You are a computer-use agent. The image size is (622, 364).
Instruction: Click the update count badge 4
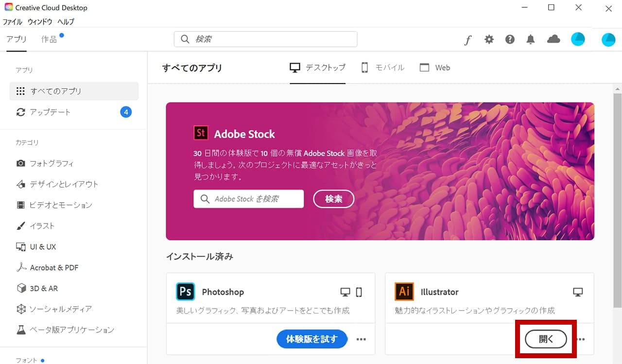(x=126, y=112)
